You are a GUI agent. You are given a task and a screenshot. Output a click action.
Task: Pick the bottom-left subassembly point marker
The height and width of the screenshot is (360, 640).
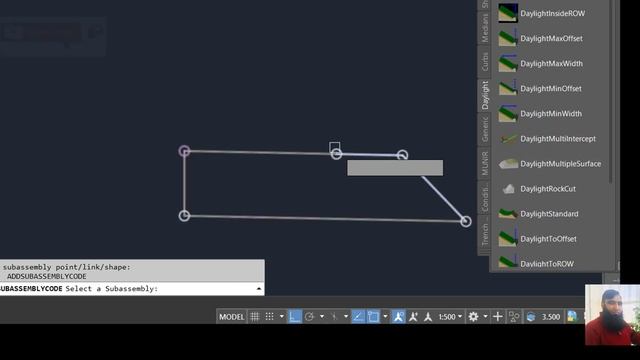pyautogui.click(x=184, y=216)
